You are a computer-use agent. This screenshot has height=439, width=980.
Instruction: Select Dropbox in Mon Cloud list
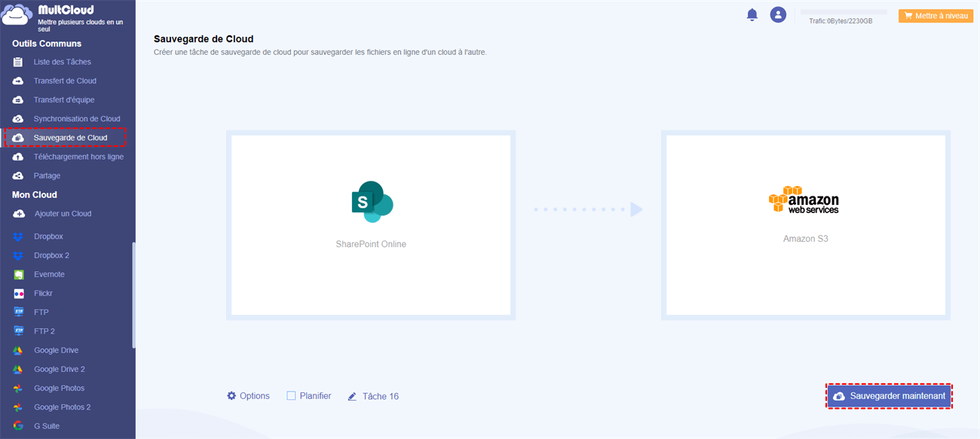click(x=48, y=236)
